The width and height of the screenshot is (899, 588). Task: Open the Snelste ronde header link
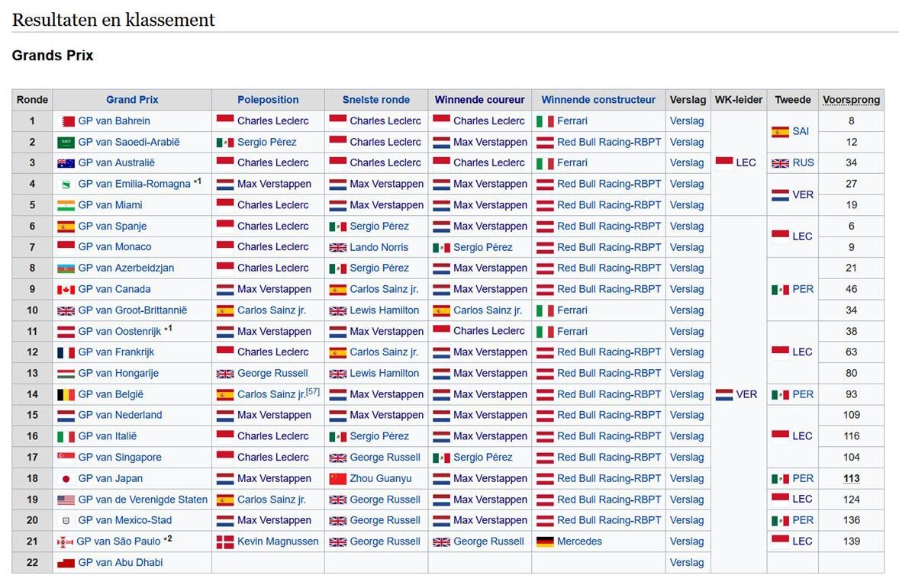tap(376, 100)
